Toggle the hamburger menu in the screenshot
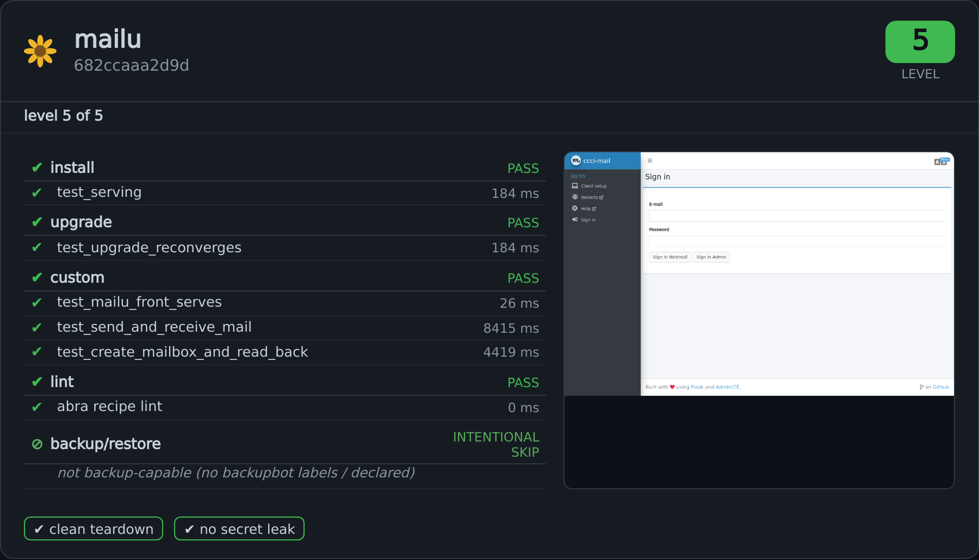 (x=649, y=161)
